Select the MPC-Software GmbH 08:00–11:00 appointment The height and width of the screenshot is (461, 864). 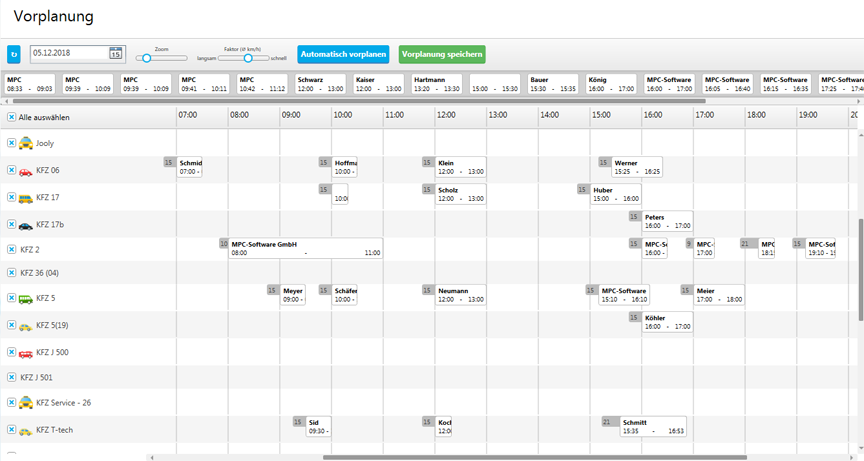tap(305, 248)
